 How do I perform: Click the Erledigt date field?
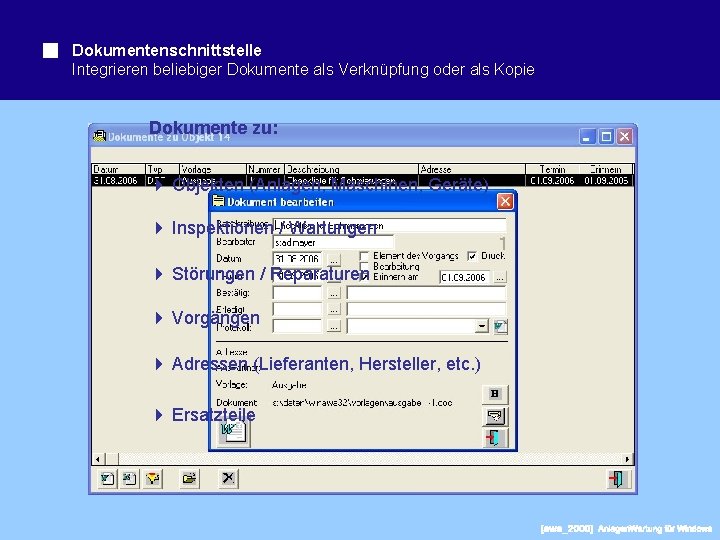click(298, 309)
